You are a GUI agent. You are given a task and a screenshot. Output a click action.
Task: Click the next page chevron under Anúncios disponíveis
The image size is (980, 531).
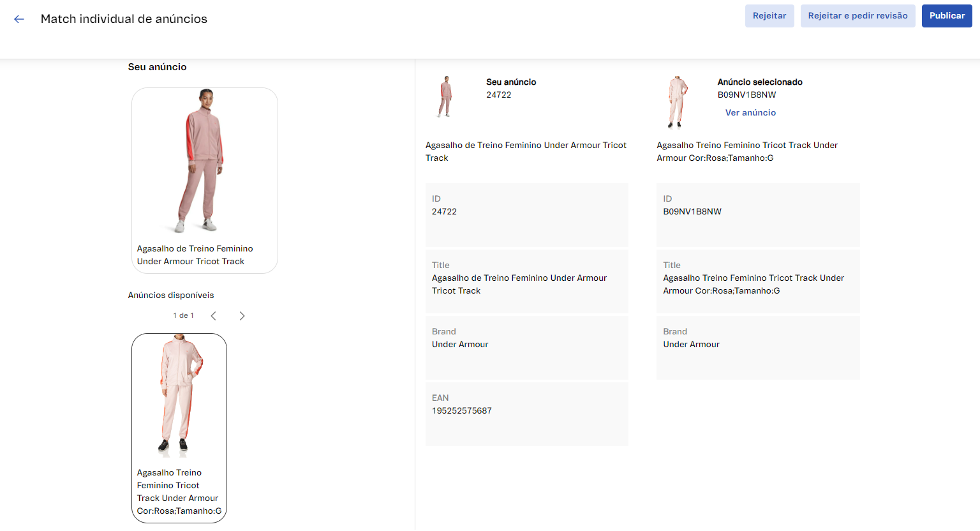tap(242, 316)
